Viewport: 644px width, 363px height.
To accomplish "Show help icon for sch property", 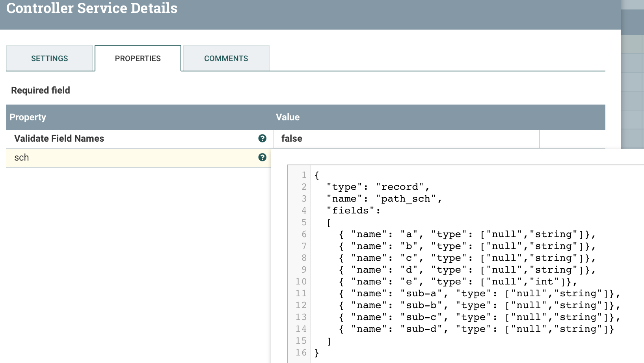I will pos(262,157).
